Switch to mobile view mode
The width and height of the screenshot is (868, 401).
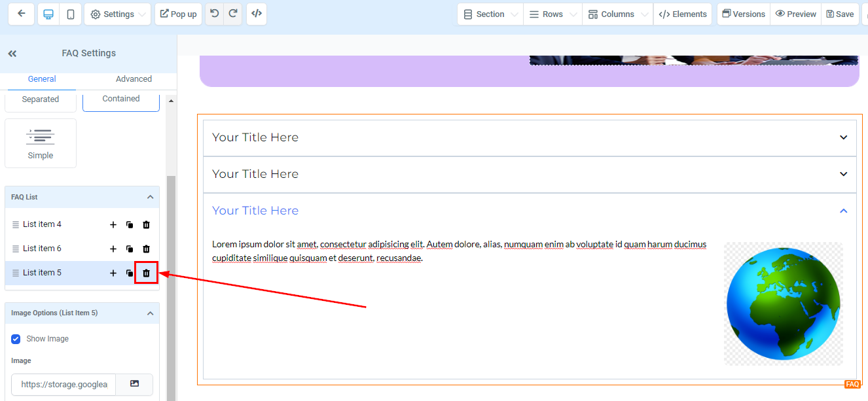(x=70, y=14)
